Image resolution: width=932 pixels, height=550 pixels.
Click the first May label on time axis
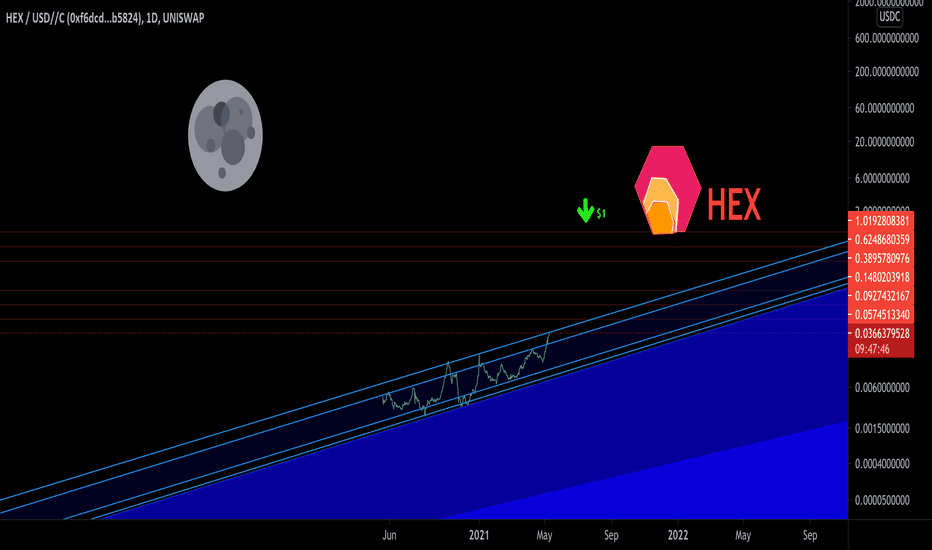click(544, 535)
